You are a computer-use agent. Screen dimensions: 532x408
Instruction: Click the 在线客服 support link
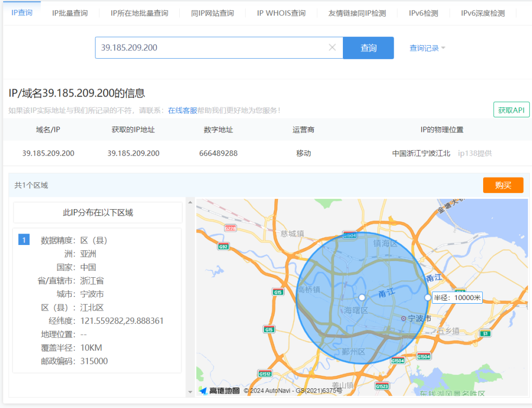click(x=182, y=110)
